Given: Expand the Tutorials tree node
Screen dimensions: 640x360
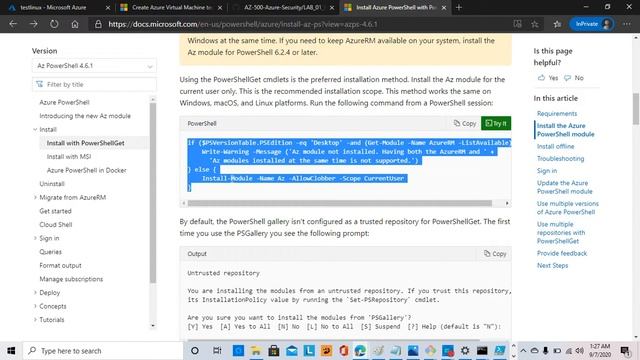Looking at the screenshot, I should 35,320.
